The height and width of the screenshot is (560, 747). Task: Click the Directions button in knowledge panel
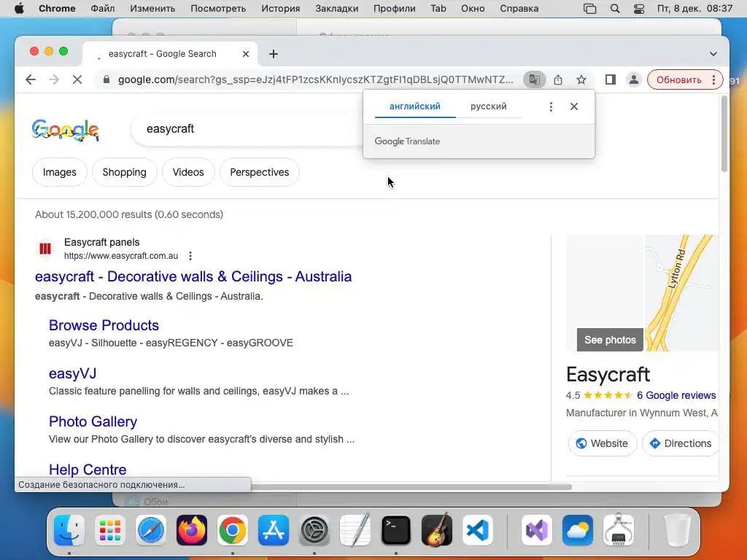pos(681,443)
